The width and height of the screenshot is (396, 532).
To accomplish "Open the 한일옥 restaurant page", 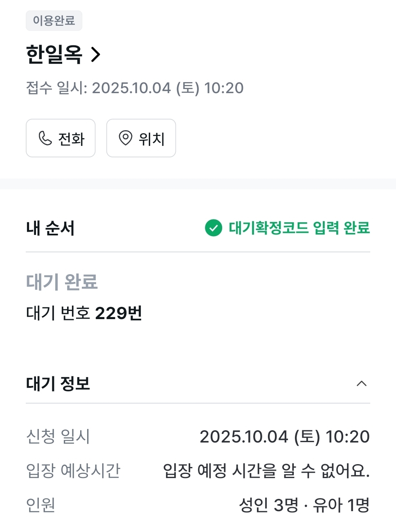I will pos(54,54).
